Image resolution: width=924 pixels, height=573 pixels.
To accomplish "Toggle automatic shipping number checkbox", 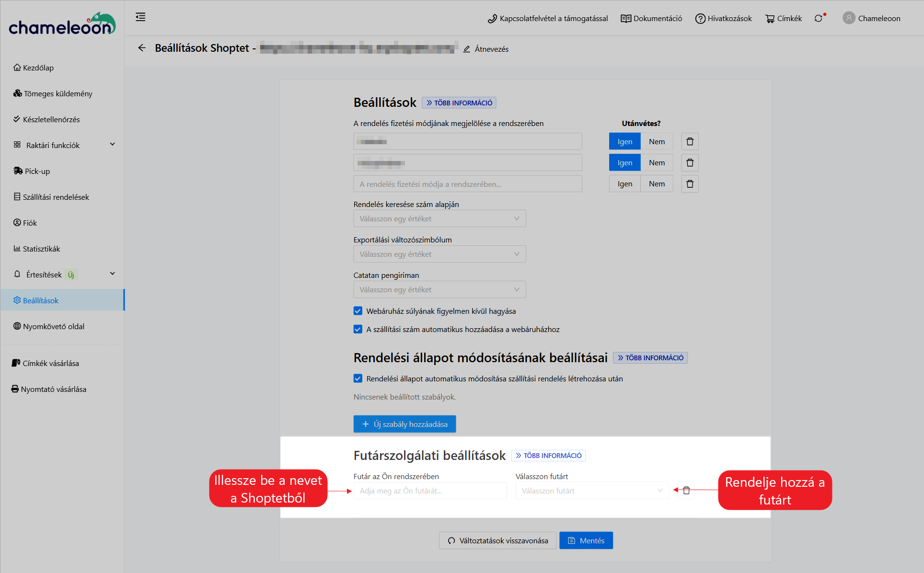I will [358, 329].
